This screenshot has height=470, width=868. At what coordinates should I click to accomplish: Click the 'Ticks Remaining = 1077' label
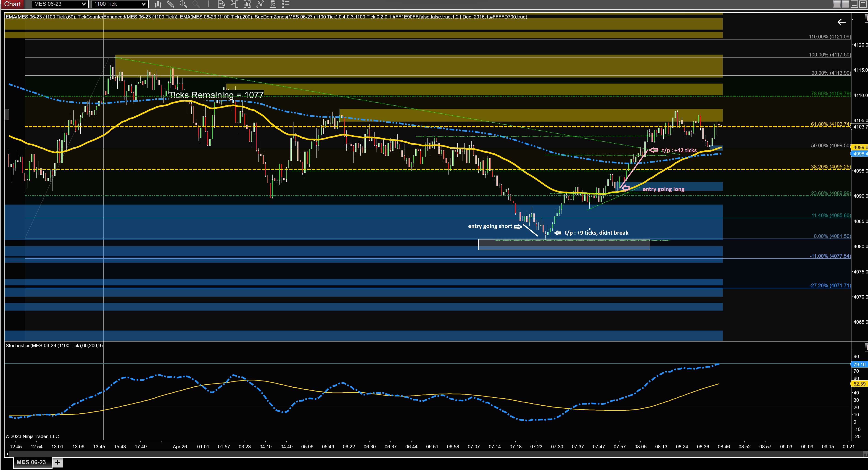216,95
